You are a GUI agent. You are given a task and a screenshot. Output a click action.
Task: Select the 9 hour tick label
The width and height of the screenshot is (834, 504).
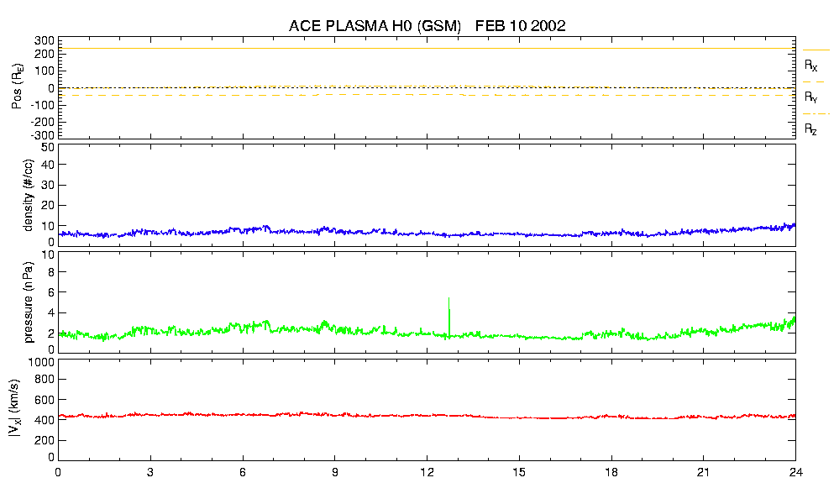[334, 472]
